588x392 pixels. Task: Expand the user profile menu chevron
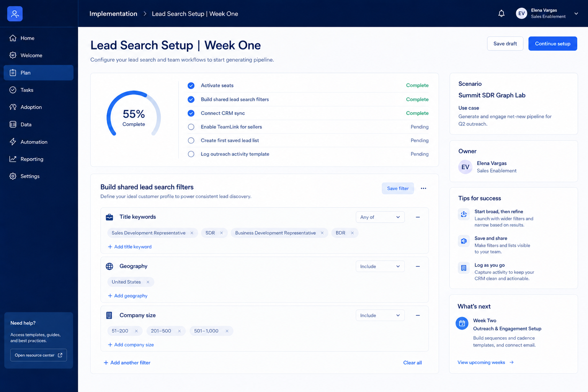(576, 14)
